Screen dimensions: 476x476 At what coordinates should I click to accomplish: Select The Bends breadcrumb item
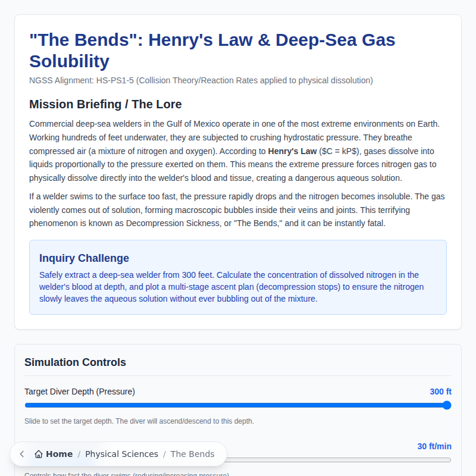click(x=192, y=454)
